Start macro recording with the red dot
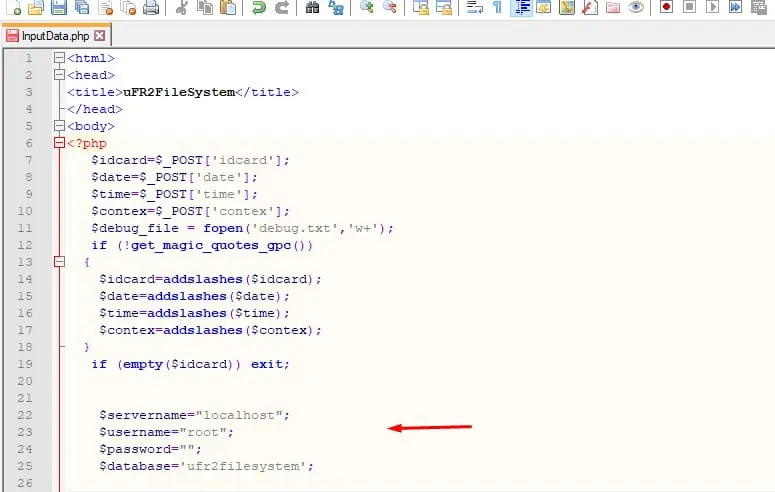Viewport: 775px width, 492px height. pyautogui.click(x=666, y=7)
